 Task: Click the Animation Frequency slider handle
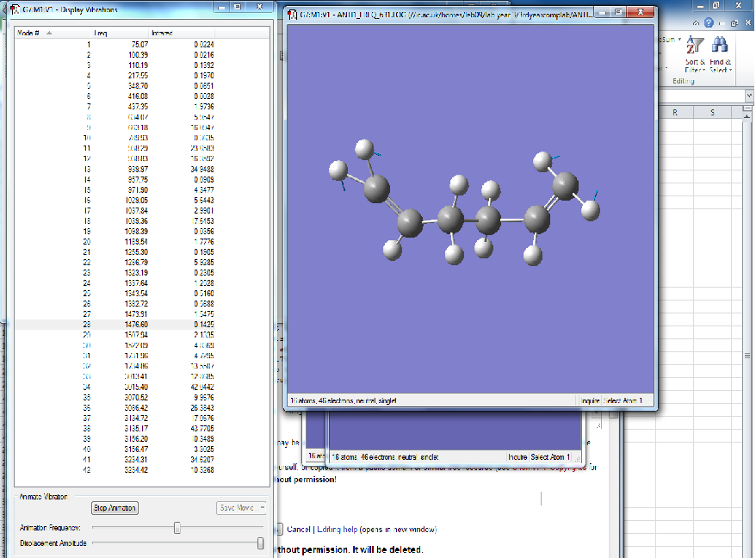click(177, 528)
